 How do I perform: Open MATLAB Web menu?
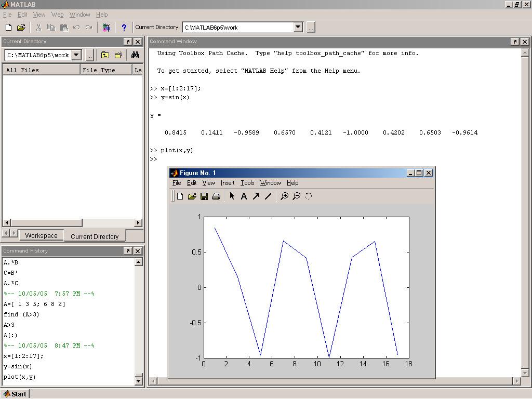57,15
